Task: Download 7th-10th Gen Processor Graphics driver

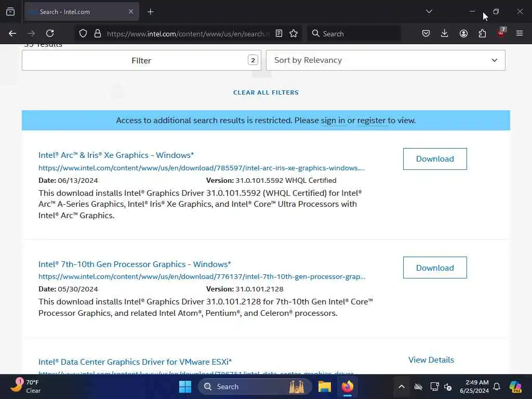Action: [435, 268]
